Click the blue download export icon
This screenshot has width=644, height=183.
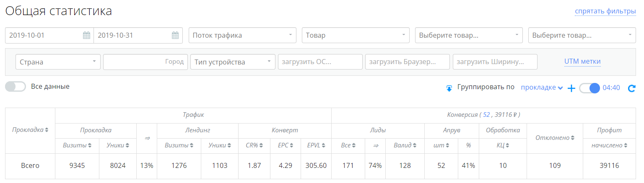click(449, 88)
